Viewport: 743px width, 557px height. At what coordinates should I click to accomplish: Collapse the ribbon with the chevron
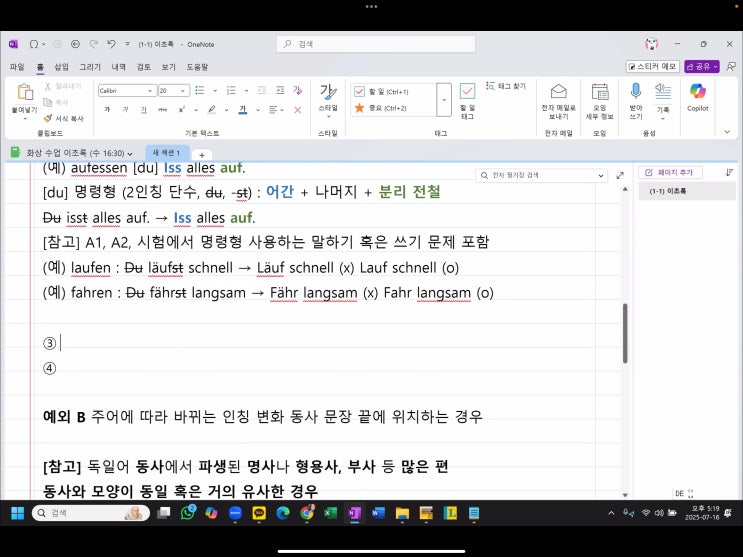(x=727, y=132)
